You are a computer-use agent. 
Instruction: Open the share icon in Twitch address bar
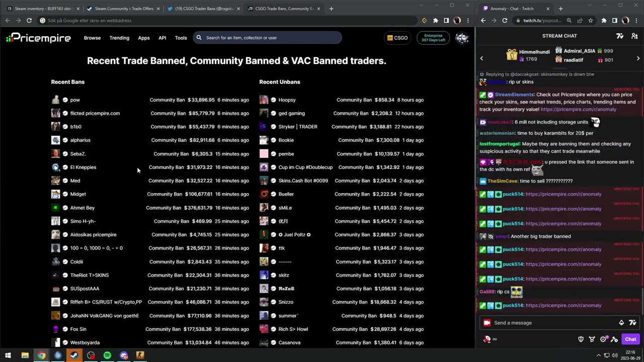(x=580, y=21)
